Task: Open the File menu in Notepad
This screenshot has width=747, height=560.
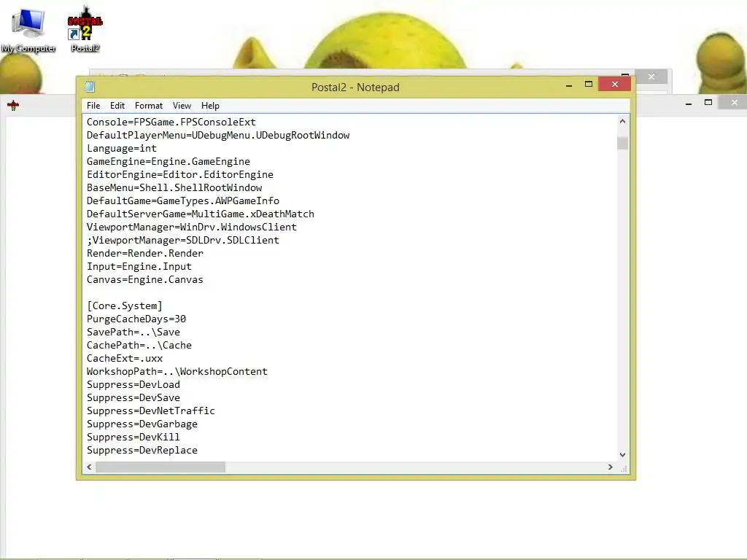Action: tap(93, 106)
